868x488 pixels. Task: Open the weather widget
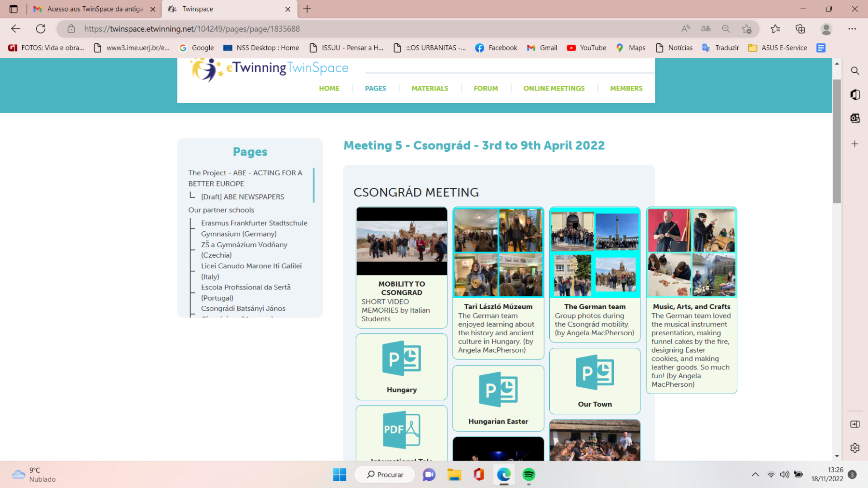coord(34,475)
